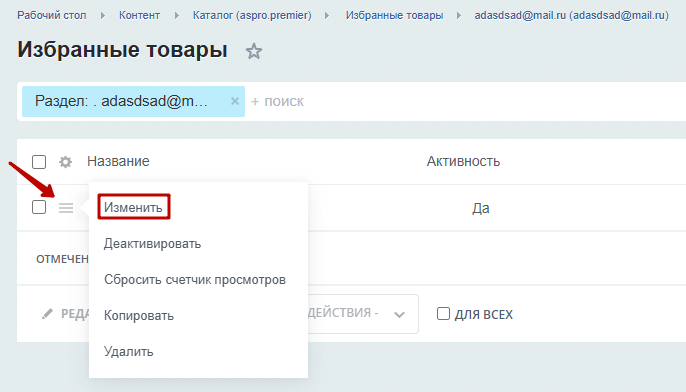The image size is (686, 392).
Task: Click the pencil edit icon
Action: 47,314
